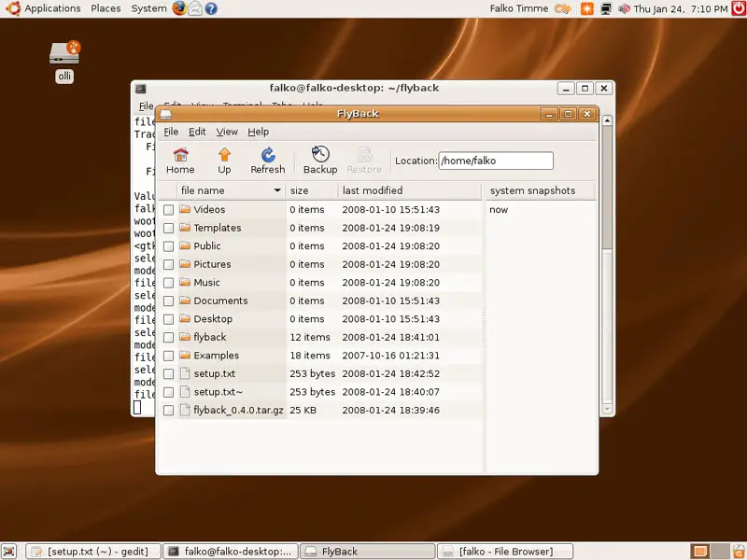
Task: Switch to the gedit setup.txt taskbar window
Action: click(x=92, y=552)
